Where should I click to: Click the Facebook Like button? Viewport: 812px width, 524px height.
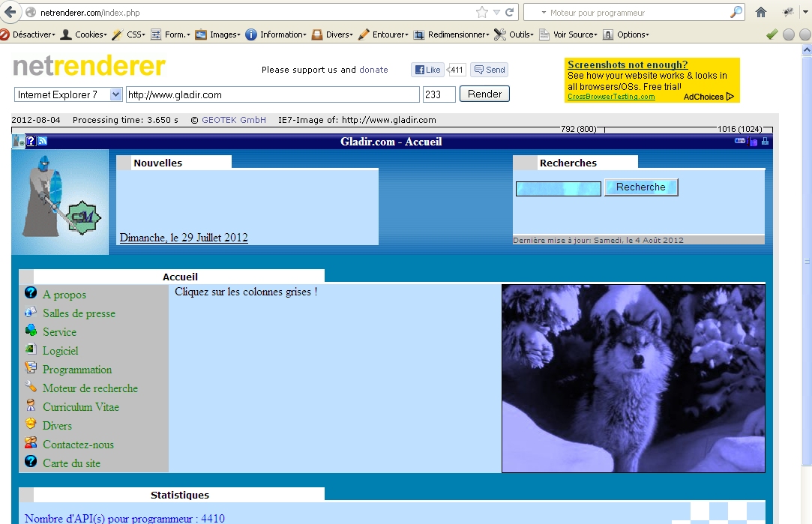click(427, 70)
